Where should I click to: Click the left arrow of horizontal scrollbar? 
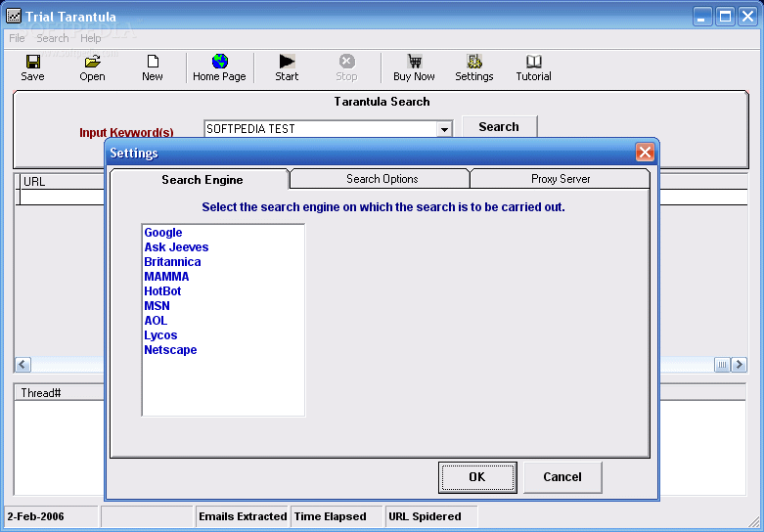[x=22, y=365]
